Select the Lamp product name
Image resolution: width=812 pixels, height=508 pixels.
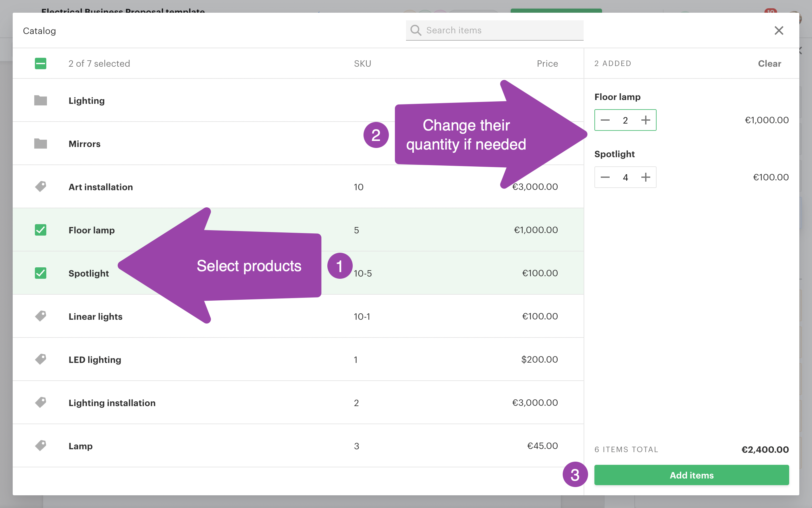[x=81, y=446]
